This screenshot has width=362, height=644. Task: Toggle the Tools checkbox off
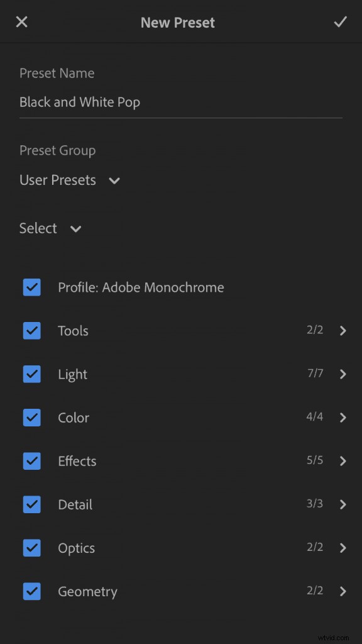coord(31,330)
